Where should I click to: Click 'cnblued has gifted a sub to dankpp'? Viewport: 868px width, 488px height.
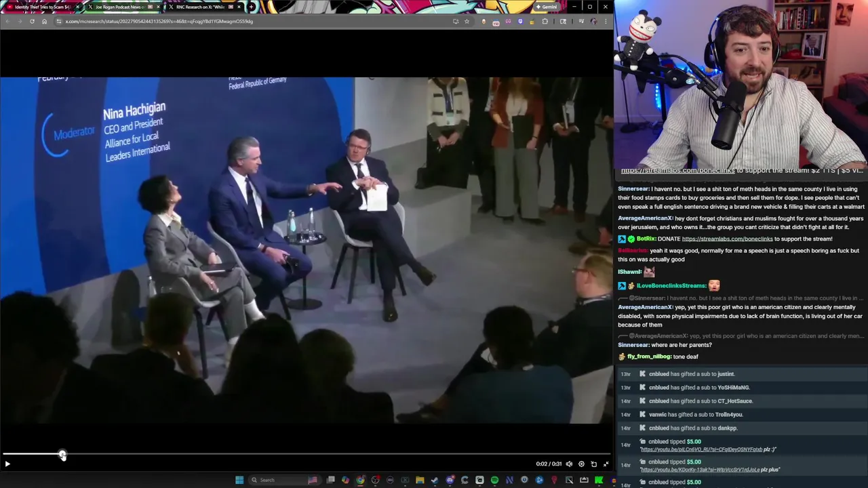(x=693, y=428)
